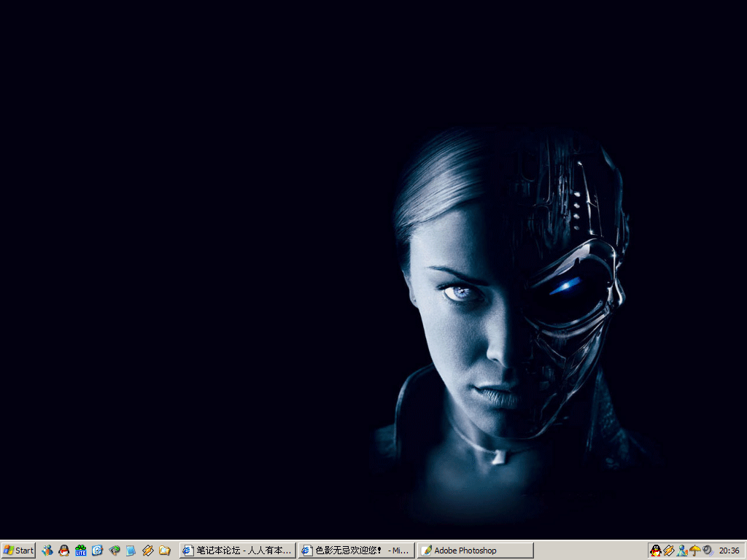Open the green tag quick launch icon

(115, 551)
